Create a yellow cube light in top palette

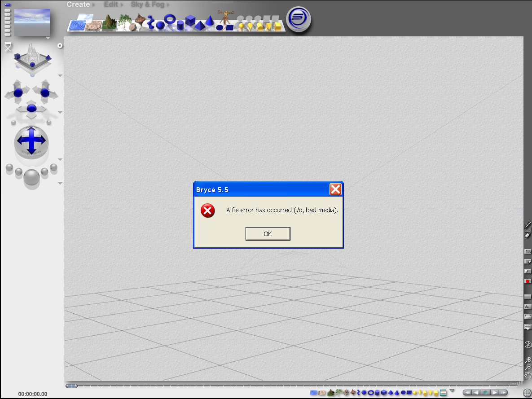tap(277, 26)
